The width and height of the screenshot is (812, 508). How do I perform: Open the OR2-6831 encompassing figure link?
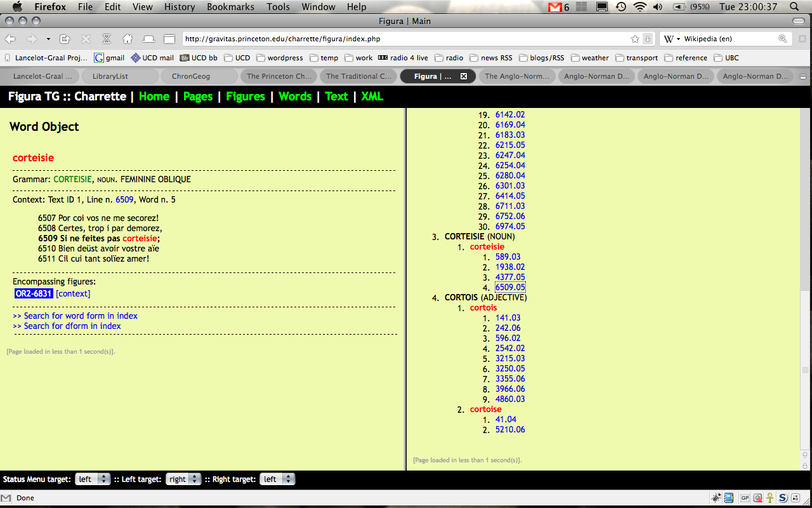tap(34, 293)
